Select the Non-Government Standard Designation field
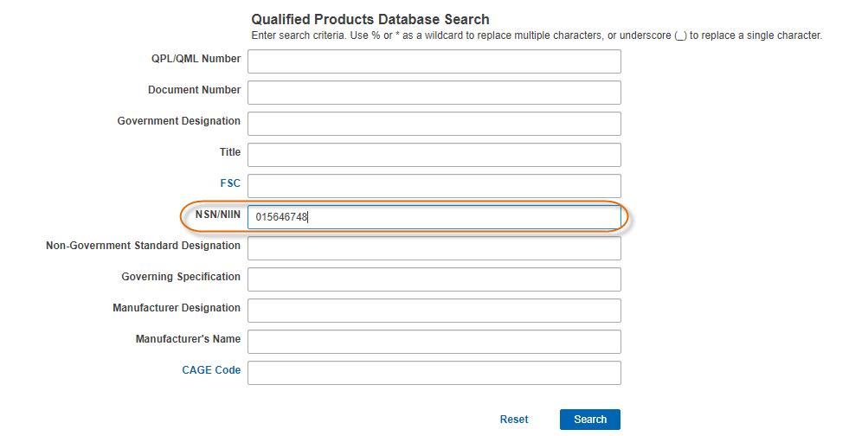Image resolution: width=868 pixels, height=436 pixels. coord(434,248)
